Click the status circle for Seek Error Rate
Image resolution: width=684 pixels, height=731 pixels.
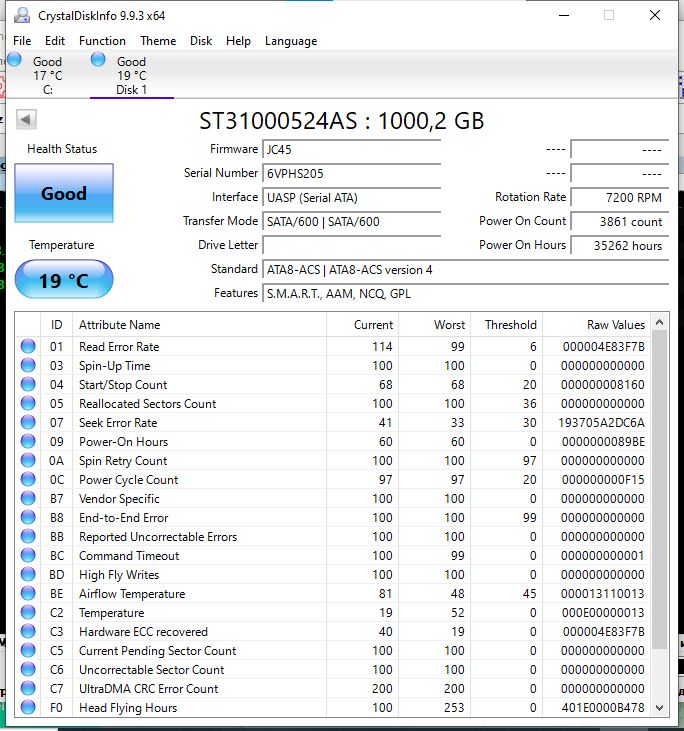[x=28, y=422]
